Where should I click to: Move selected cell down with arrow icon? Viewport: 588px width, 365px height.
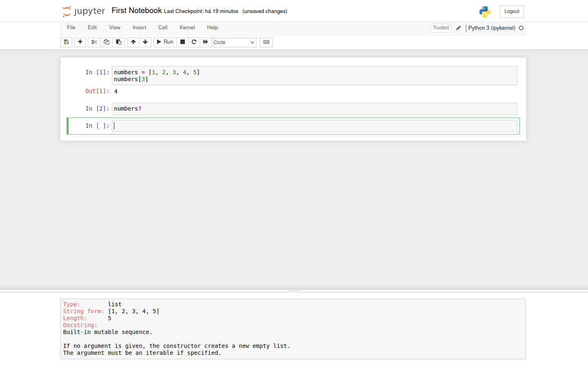(x=145, y=42)
